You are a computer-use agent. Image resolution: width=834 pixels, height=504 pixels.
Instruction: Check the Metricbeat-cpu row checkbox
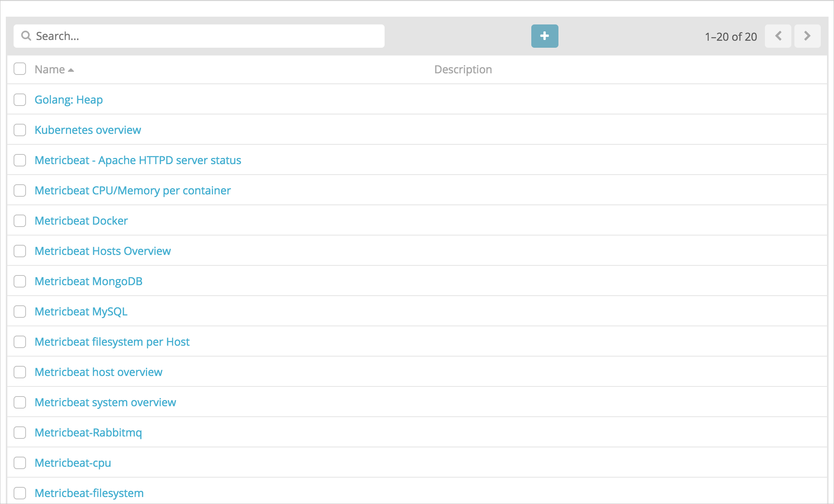coord(20,463)
